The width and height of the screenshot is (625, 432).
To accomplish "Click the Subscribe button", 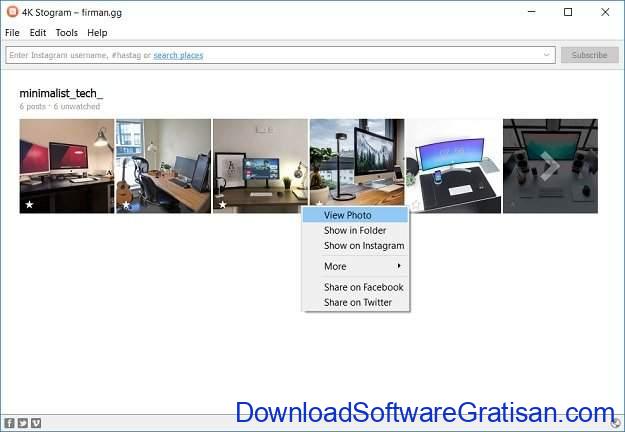I will (590, 55).
